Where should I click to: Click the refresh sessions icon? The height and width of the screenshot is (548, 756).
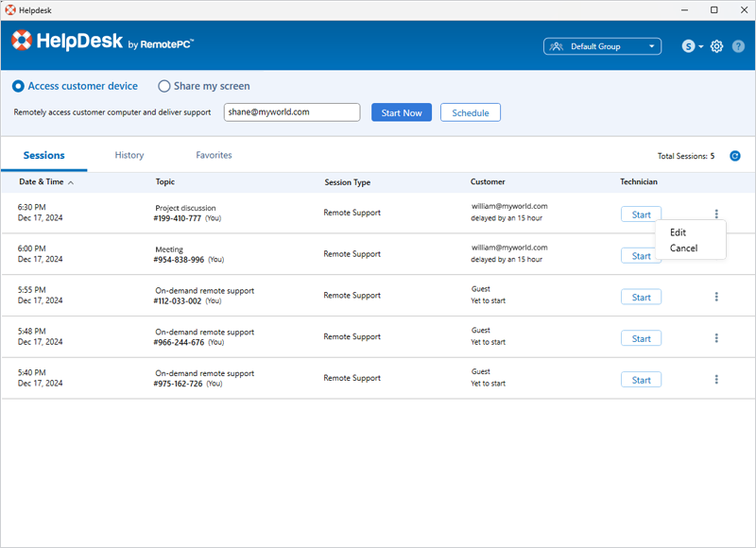pyautogui.click(x=735, y=156)
